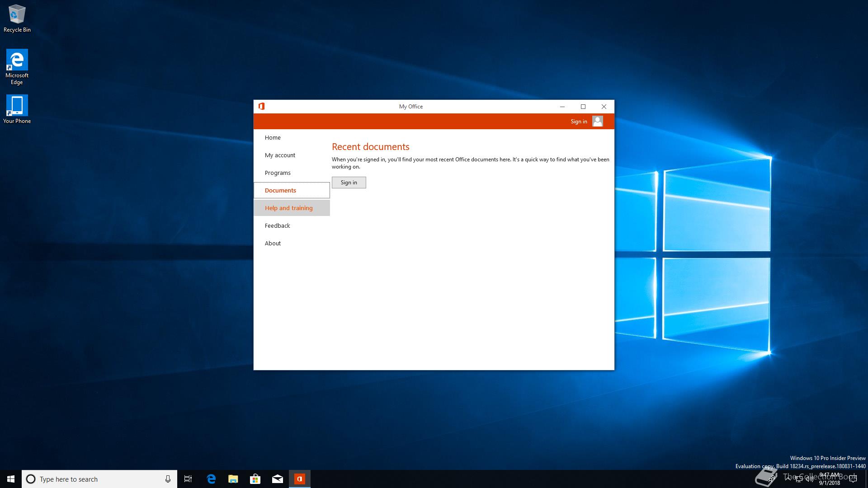Switch to the Programs section
Screen dimensions: 868x488
(x=278, y=173)
